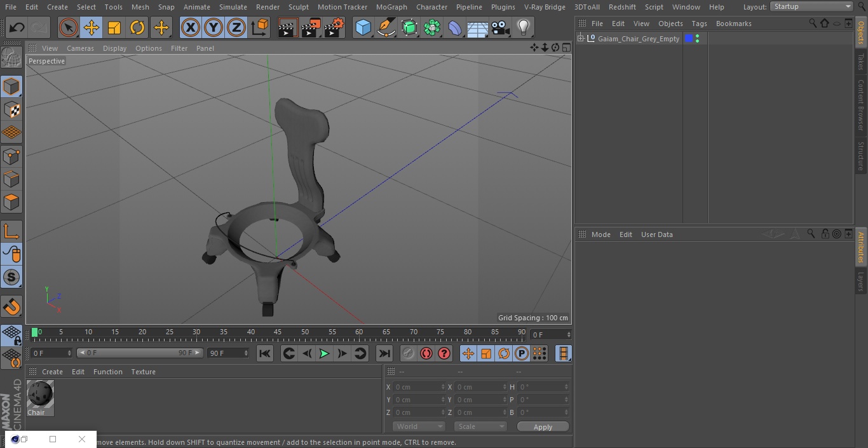
Task: Click the Subdivision Surface generator icon
Action: [409, 27]
